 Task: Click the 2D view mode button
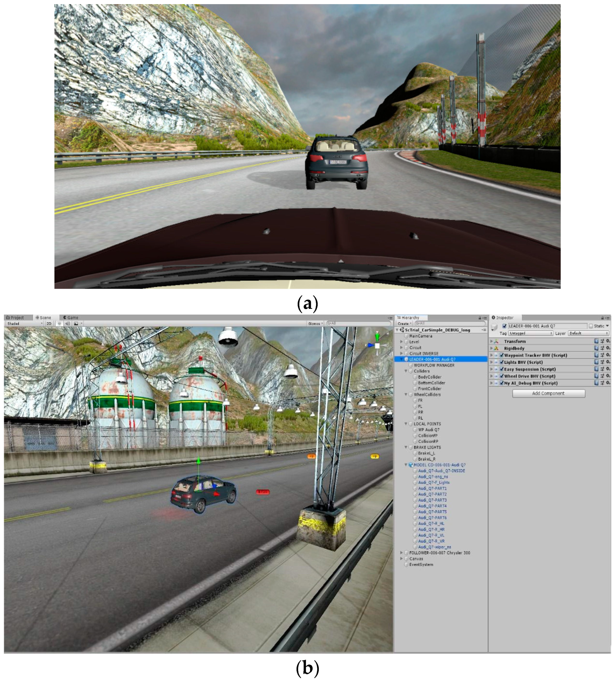[x=49, y=323]
